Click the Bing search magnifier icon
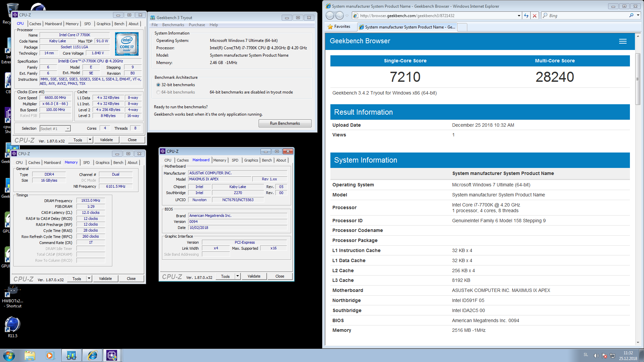Screen dimensions: 644x362 coord(631,15)
